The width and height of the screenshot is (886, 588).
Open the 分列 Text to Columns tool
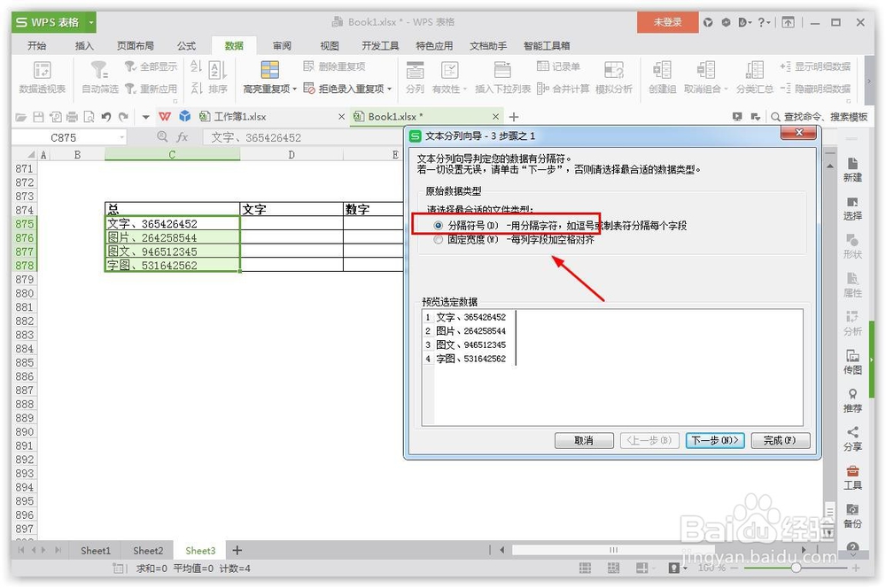(413, 76)
